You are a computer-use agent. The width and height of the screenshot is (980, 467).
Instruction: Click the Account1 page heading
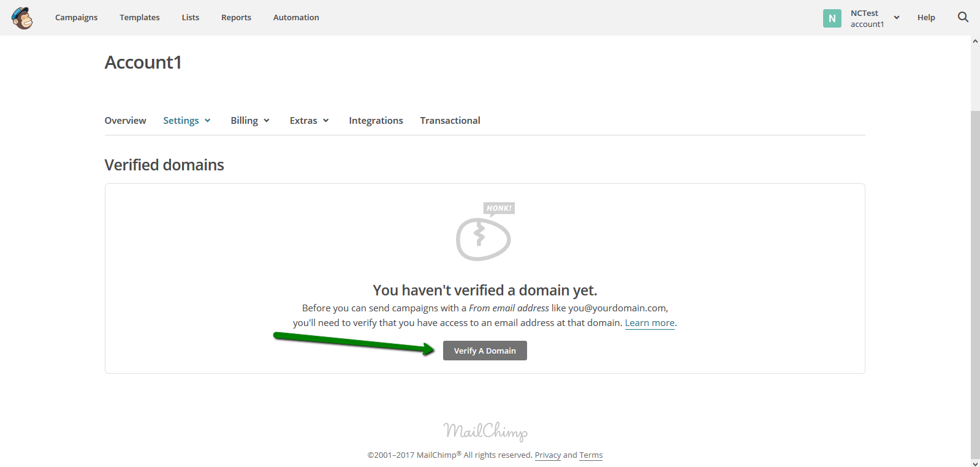(x=143, y=63)
